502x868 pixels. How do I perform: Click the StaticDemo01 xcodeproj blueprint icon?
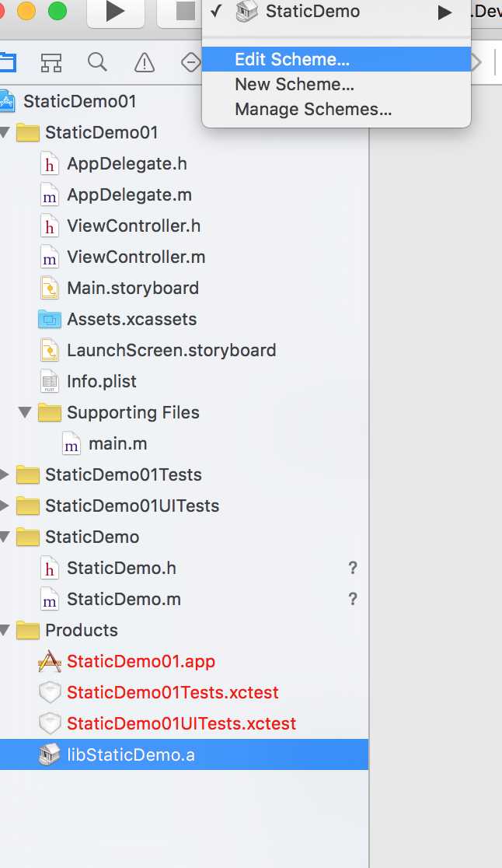7,101
